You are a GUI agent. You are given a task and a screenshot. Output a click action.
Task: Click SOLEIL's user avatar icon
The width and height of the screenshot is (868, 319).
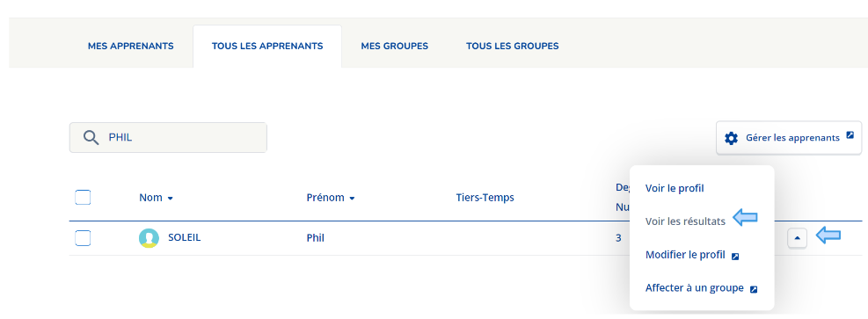[149, 238]
